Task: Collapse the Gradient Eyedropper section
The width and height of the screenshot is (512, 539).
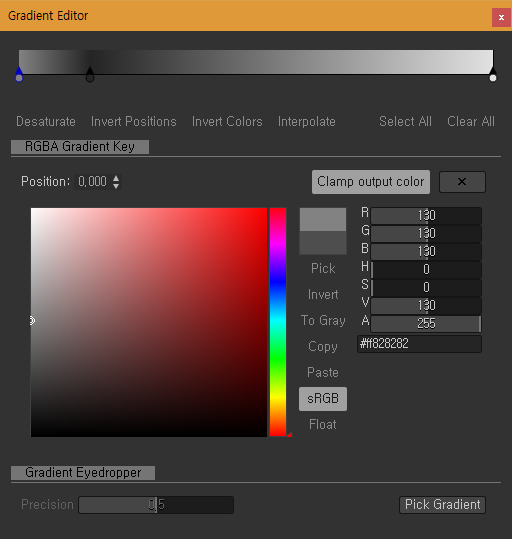Action: 83,473
